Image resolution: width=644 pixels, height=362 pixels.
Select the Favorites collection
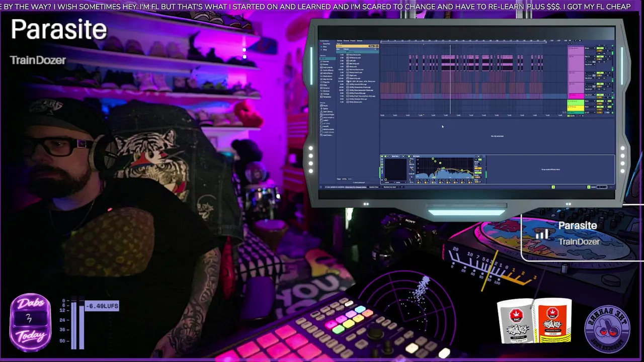(325, 44)
